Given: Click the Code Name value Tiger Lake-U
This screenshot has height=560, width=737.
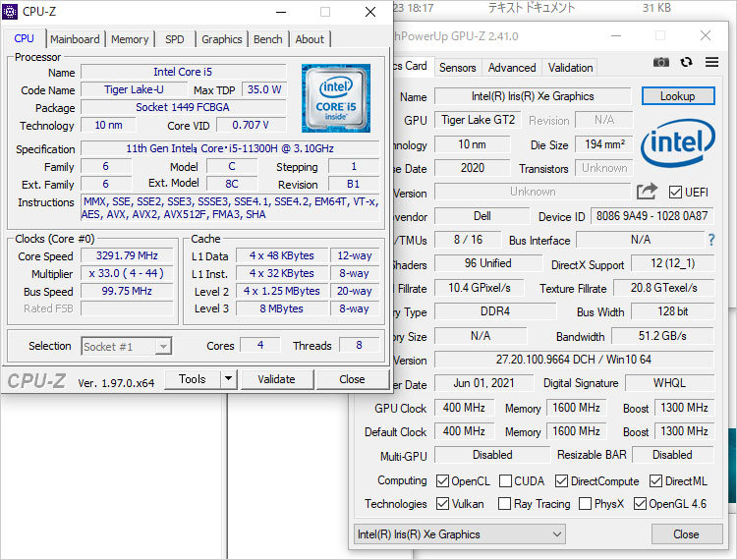Looking at the screenshot, I should (x=134, y=89).
